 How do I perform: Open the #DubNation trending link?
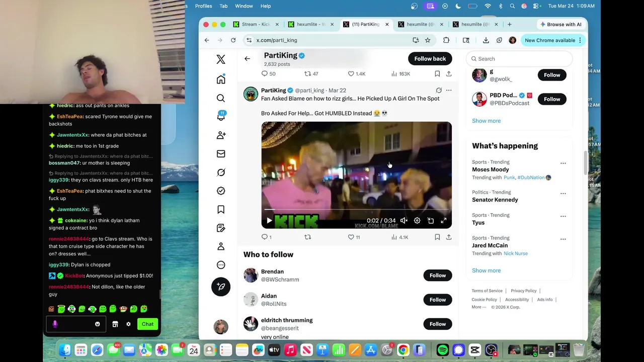(531, 177)
